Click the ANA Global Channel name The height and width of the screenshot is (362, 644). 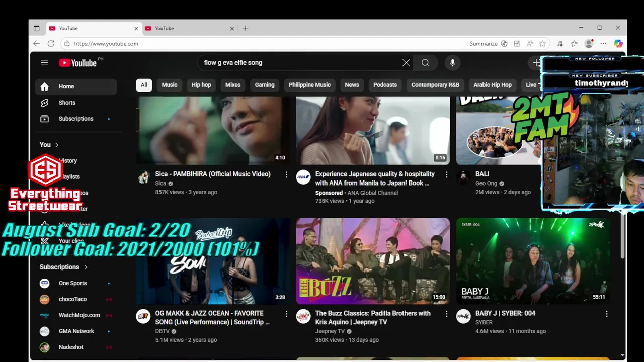pyautogui.click(x=372, y=193)
